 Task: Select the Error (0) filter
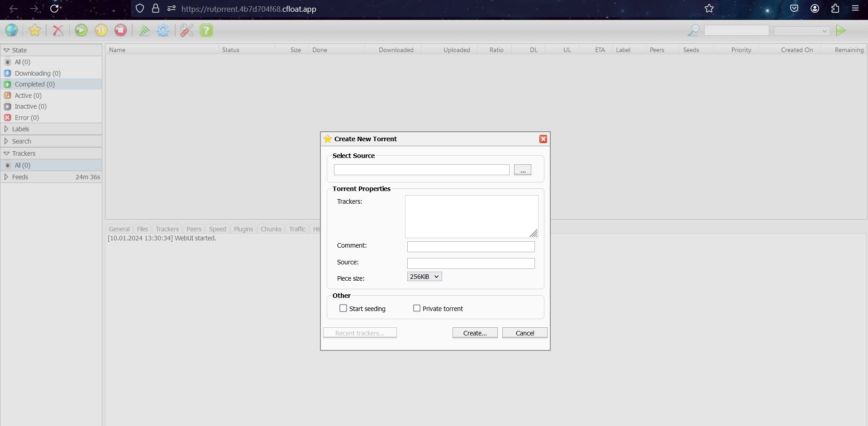tap(51, 118)
